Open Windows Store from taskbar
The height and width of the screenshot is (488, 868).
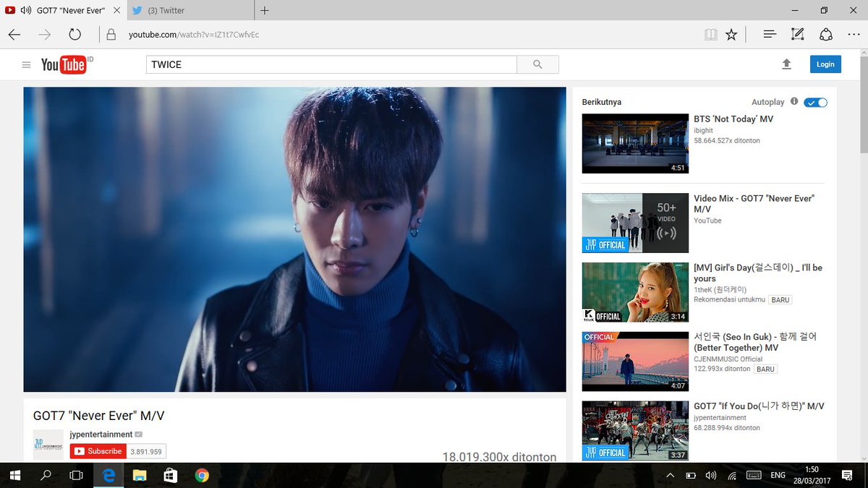pos(170,475)
